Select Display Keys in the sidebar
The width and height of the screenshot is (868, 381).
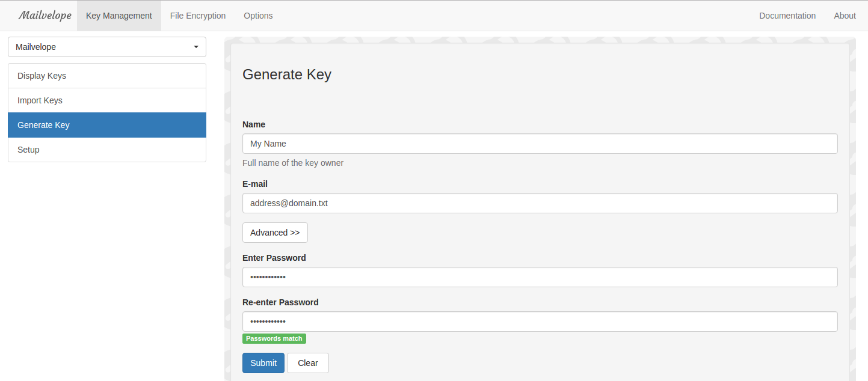107,76
